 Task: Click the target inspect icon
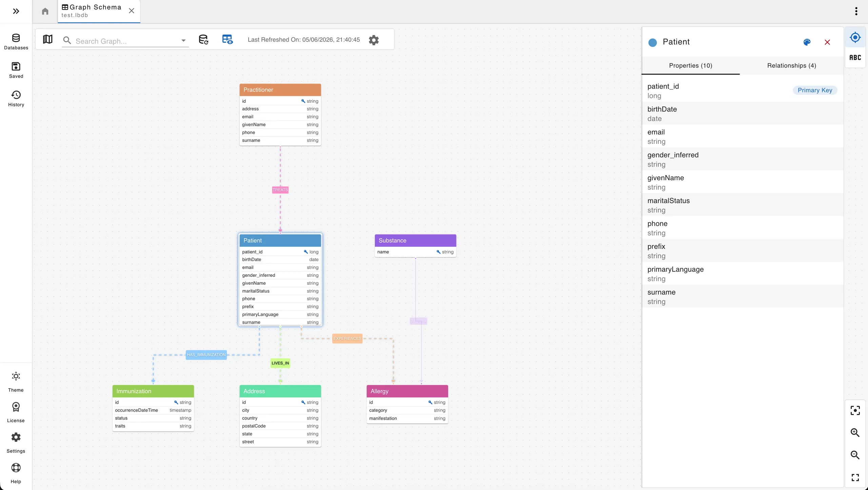pyautogui.click(x=855, y=37)
